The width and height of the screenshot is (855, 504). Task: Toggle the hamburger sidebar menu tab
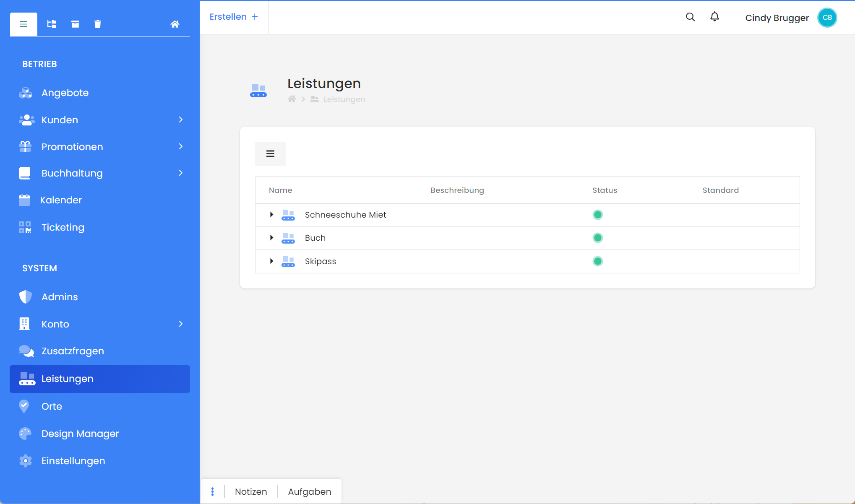click(x=24, y=24)
